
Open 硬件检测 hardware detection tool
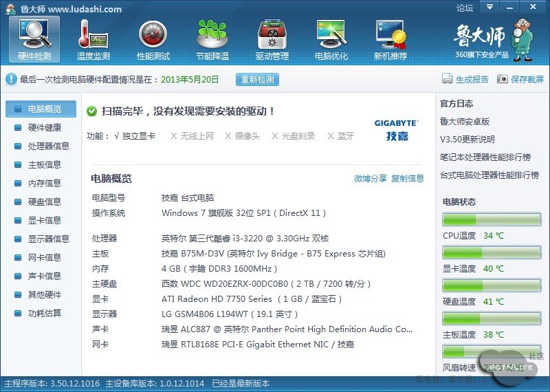[x=34, y=39]
